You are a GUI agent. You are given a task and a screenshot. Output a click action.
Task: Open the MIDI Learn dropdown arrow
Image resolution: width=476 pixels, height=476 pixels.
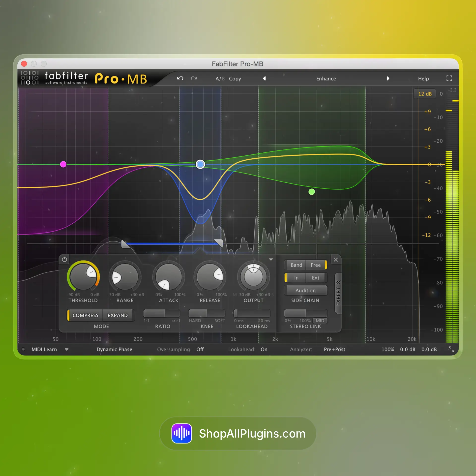[66, 349]
